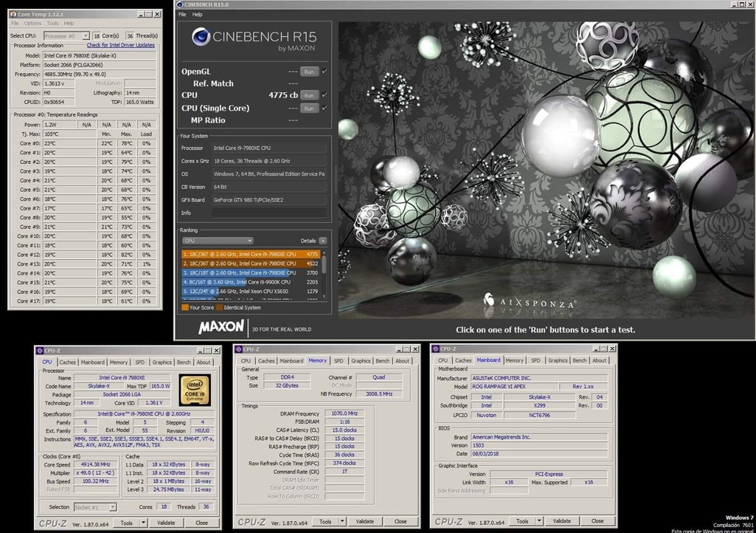Open Core Temp Options menu

click(x=33, y=23)
